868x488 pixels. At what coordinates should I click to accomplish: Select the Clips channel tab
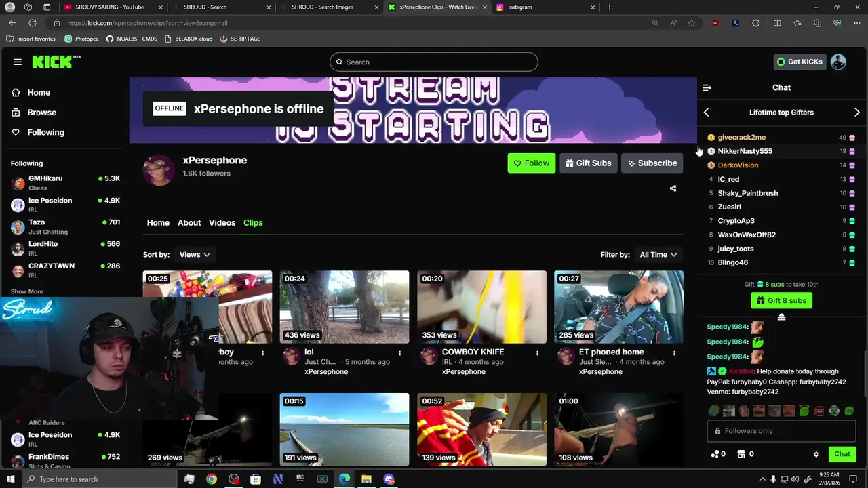[x=253, y=223]
